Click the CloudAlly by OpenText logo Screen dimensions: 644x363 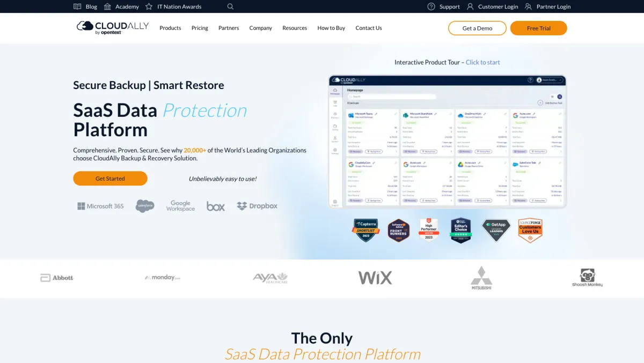[x=113, y=28]
